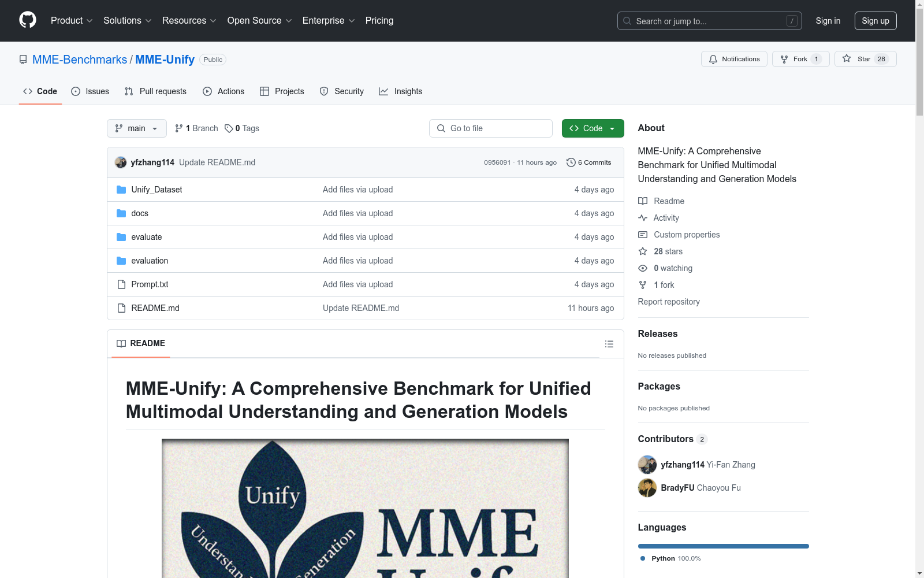This screenshot has height=578, width=924.
Task: Click Report repository link
Action: (x=669, y=302)
